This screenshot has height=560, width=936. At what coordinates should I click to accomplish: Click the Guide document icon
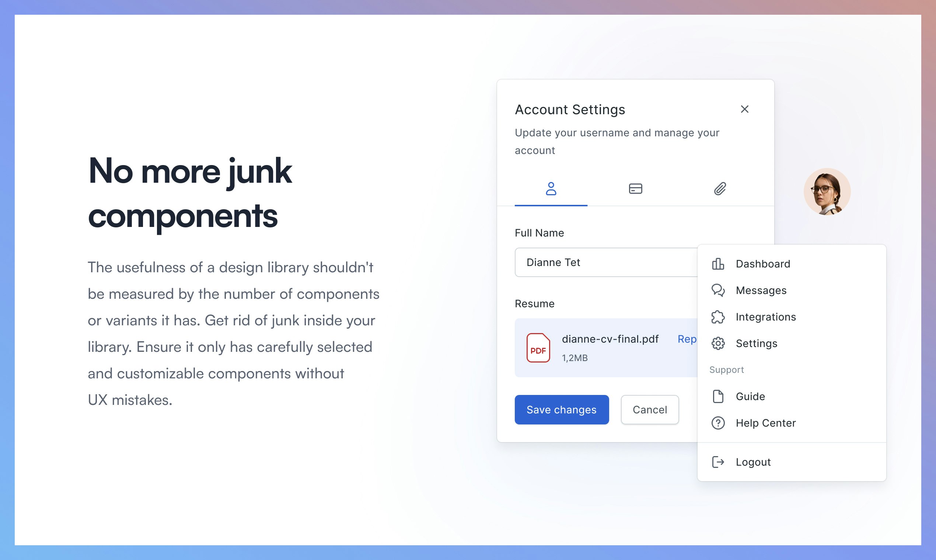tap(718, 396)
